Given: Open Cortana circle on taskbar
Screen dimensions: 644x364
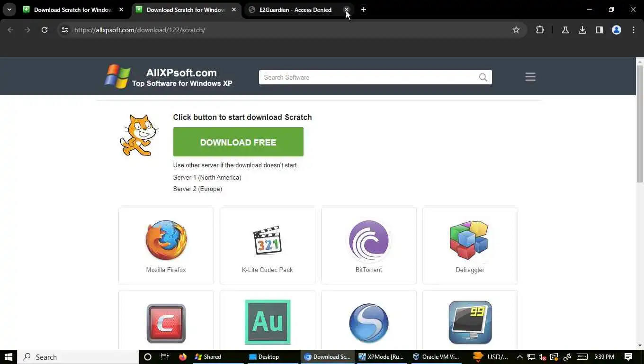Looking at the screenshot, I should pos(147,357).
